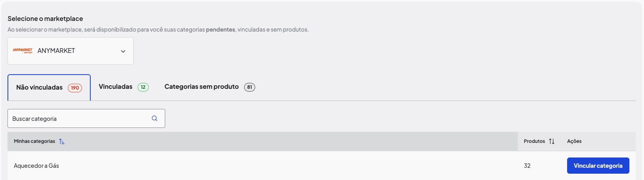The width and height of the screenshot is (644, 180).
Task: Click the Minhas categorias column header
Action: [x=34, y=141]
